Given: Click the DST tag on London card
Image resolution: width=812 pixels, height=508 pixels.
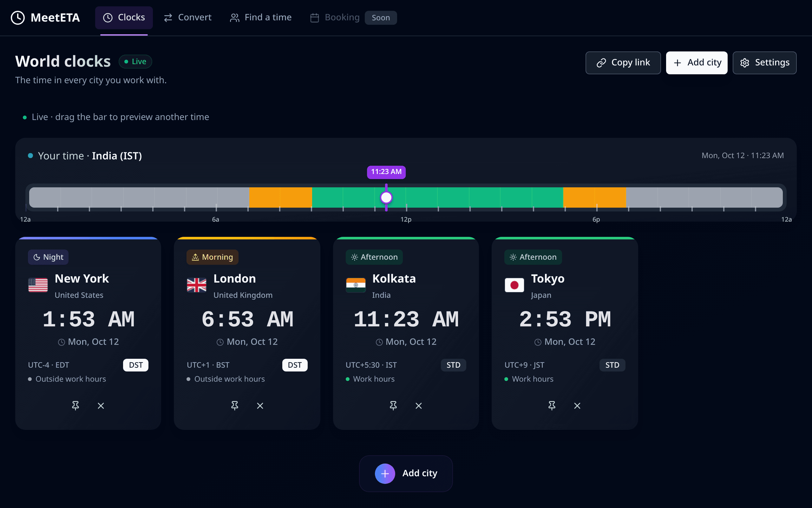Looking at the screenshot, I should point(295,365).
